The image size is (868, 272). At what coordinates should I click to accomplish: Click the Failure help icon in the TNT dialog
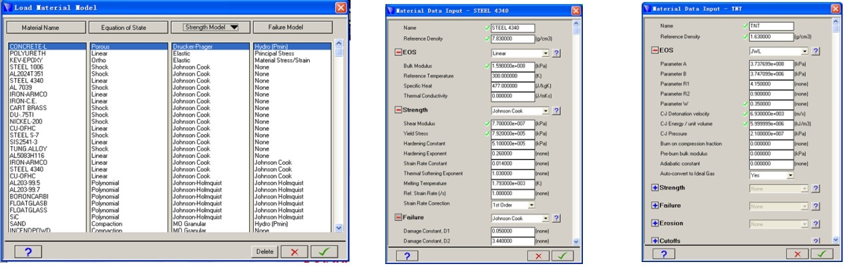816,206
